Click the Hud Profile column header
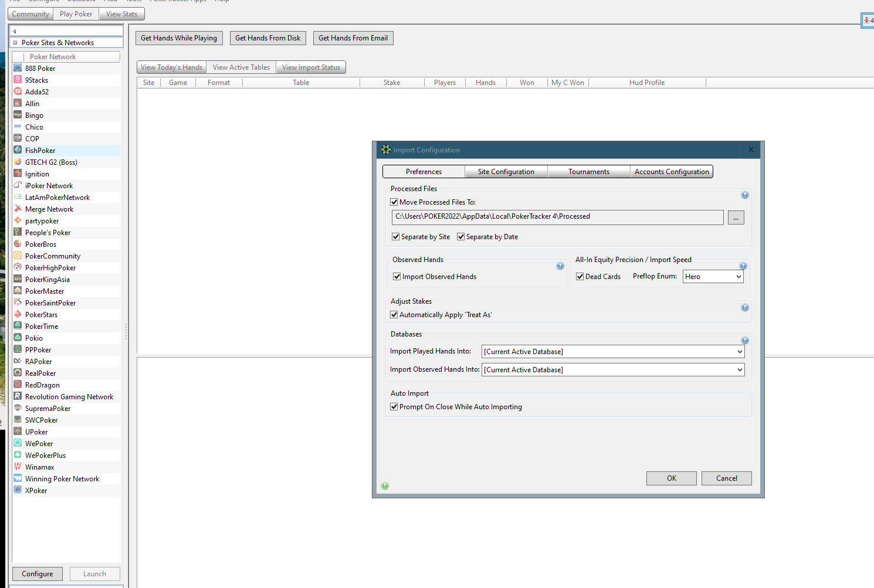The height and width of the screenshot is (588, 874). click(647, 83)
